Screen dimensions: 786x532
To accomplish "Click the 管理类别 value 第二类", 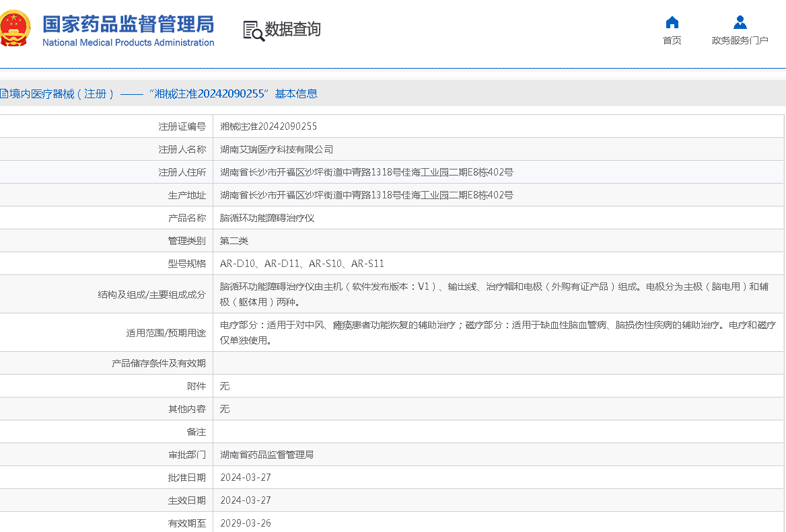I will coord(234,241).
